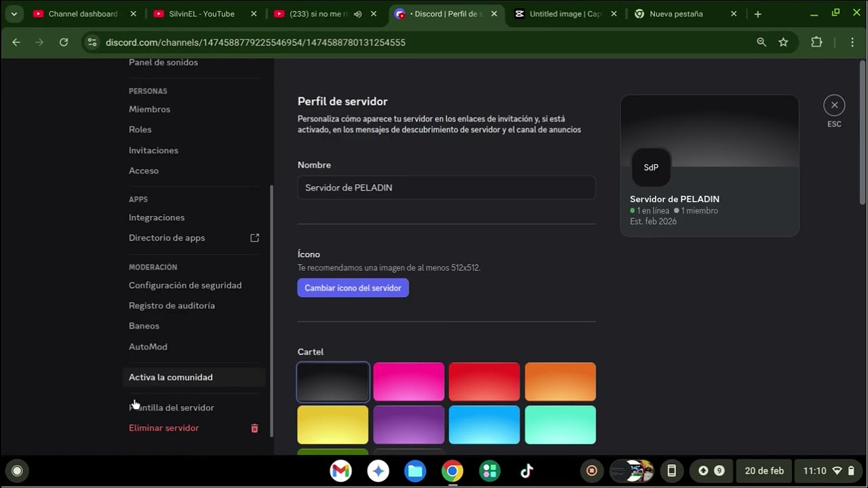Click the Chrome icon in the shelf
This screenshot has height=488, width=868.
[x=452, y=471]
